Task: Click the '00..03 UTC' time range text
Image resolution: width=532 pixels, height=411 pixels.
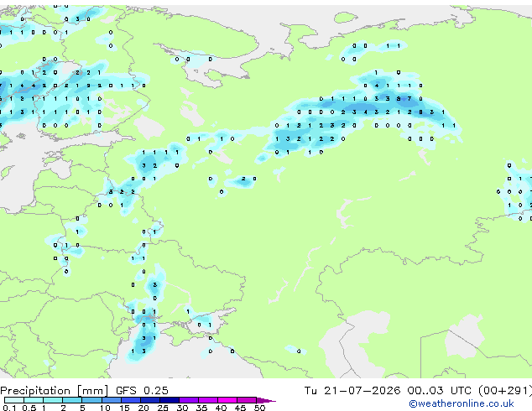Action: [x=440, y=391]
